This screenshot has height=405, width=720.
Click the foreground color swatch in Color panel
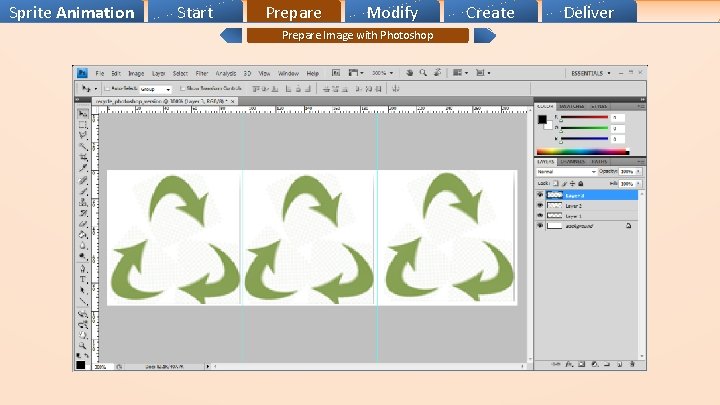(542, 119)
